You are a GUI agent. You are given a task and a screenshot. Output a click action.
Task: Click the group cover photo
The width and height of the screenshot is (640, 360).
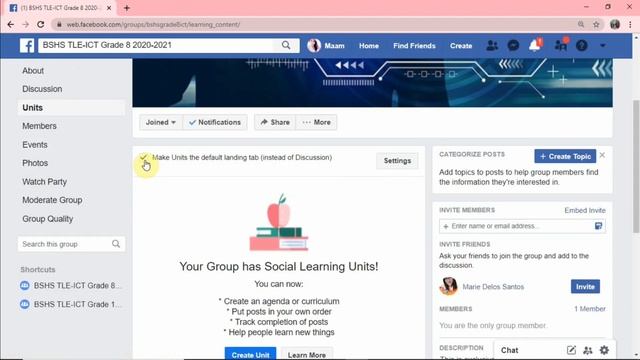(x=372, y=83)
